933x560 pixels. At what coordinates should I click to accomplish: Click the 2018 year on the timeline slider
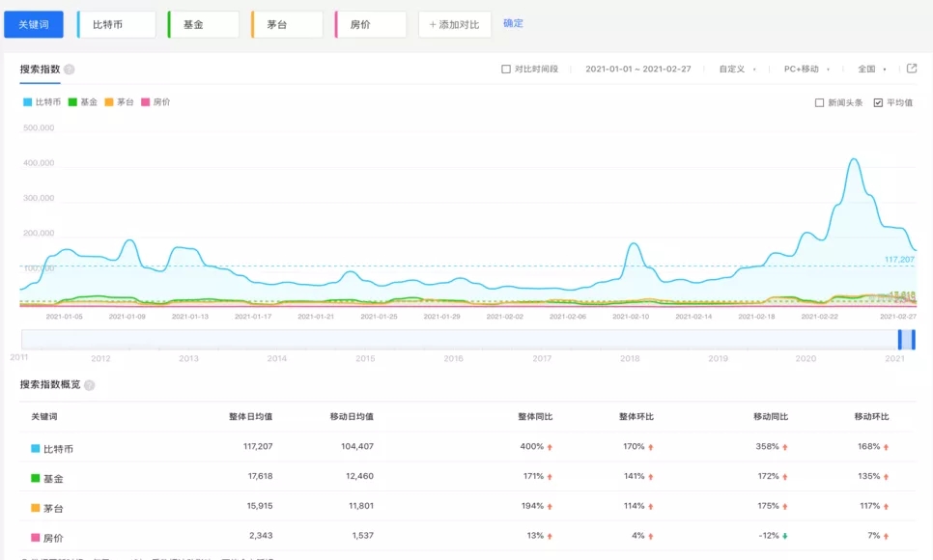click(630, 358)
